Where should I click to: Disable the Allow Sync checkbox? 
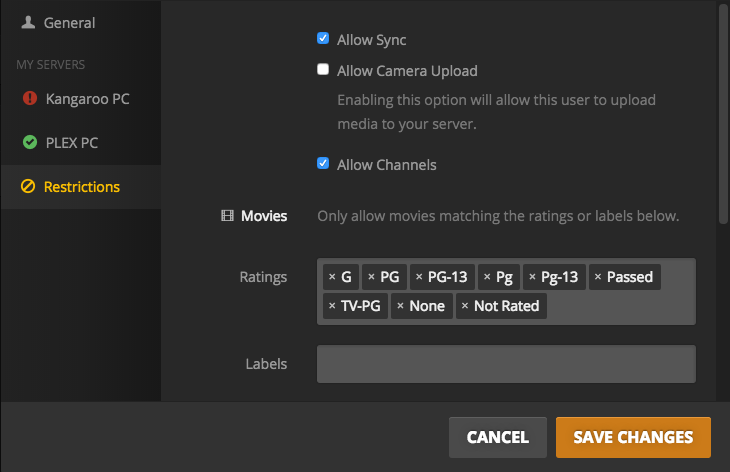click(x=323, y=39)
